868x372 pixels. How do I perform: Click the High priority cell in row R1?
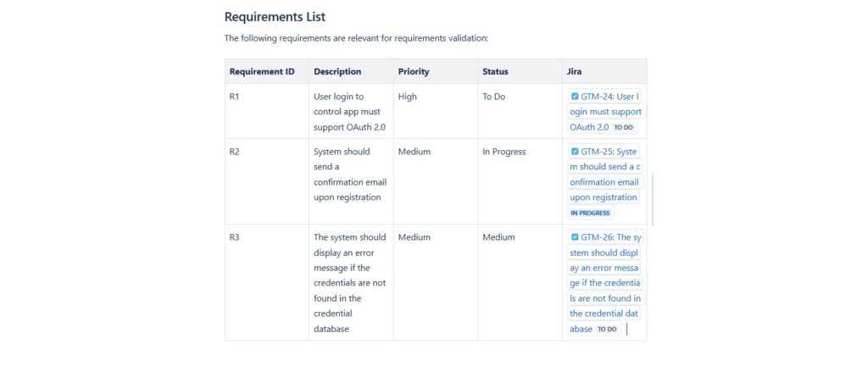coord(408,97)
